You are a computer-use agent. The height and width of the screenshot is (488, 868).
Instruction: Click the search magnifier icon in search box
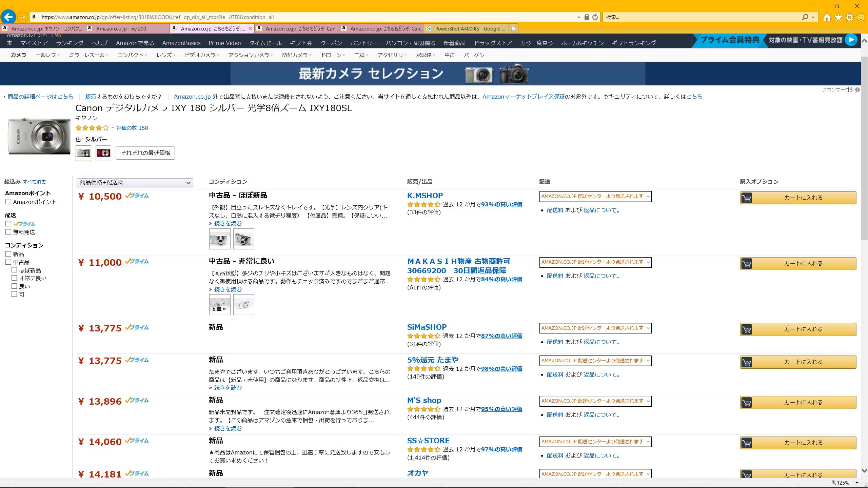tap(805, 17)
